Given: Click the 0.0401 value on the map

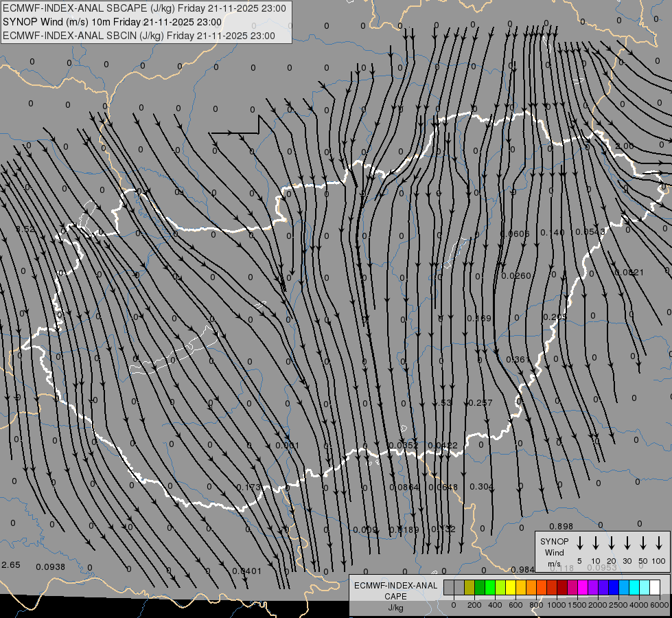Looking at the screenshot, I should pos(246,571).
